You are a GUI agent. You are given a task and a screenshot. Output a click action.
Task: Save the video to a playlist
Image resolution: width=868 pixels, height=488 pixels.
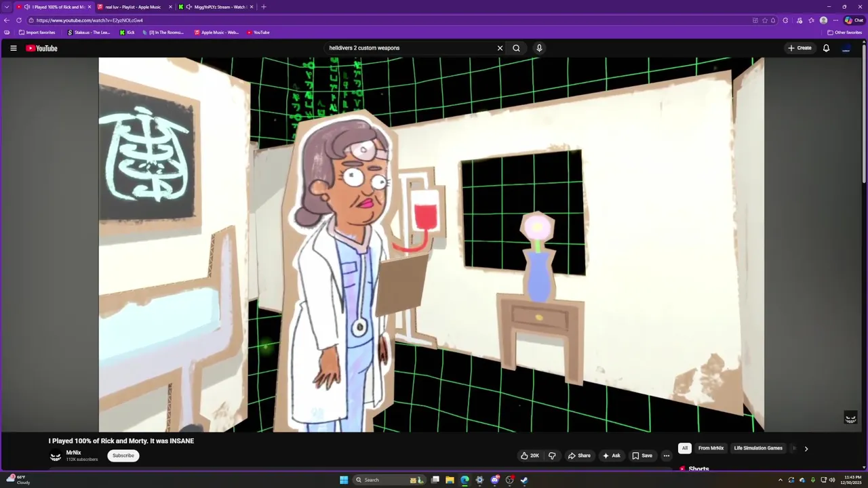click(642, 455)
